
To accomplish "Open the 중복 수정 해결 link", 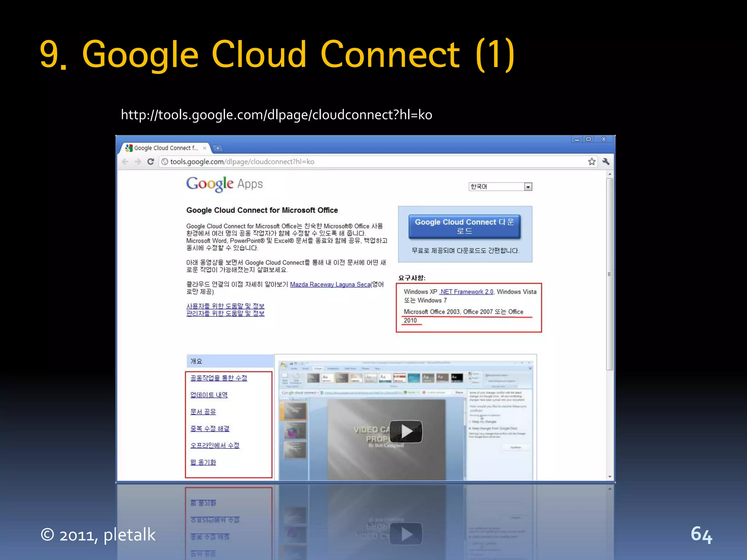I will (210, 428).
